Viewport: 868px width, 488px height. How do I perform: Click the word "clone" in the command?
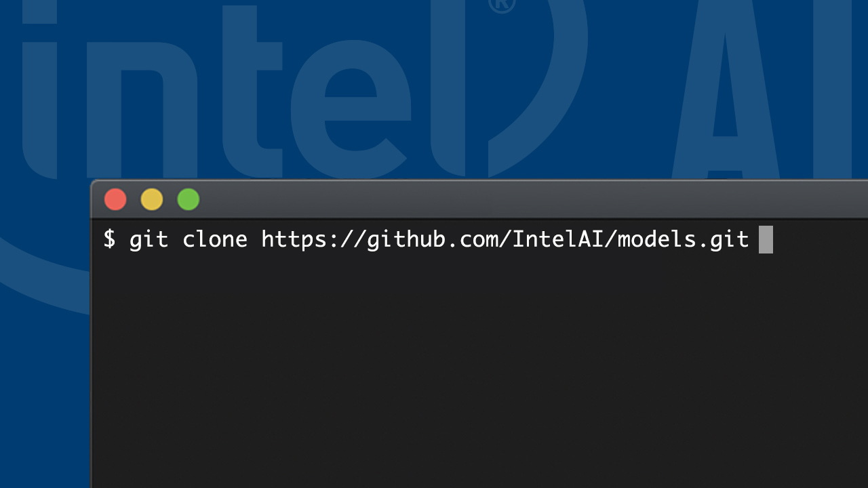(215, 239)
